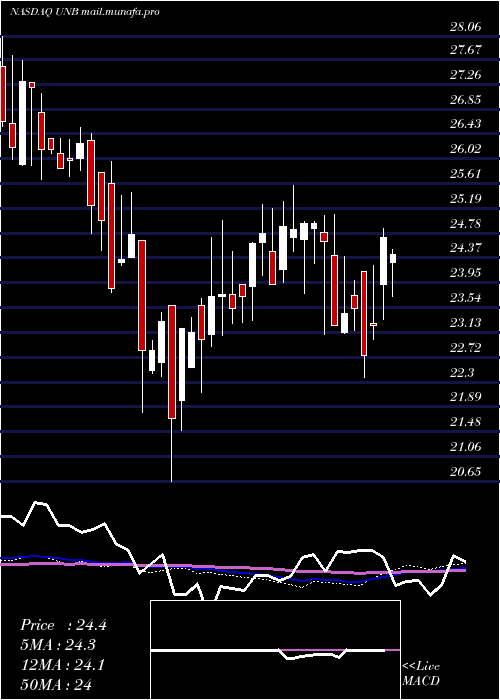This screenshot has height=700, width=500.
Task: Click the 21.48 price axis label
Action: point(466,421)
